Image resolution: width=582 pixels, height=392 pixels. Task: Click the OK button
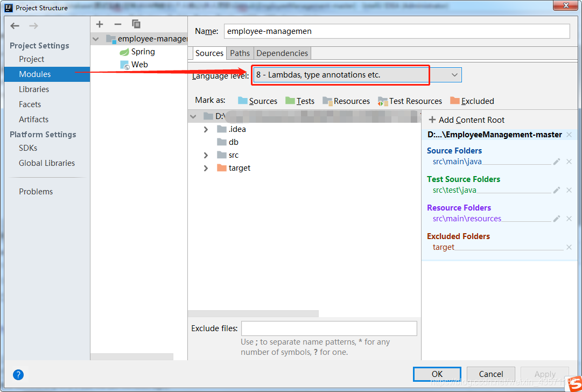(x=437, y=374)
